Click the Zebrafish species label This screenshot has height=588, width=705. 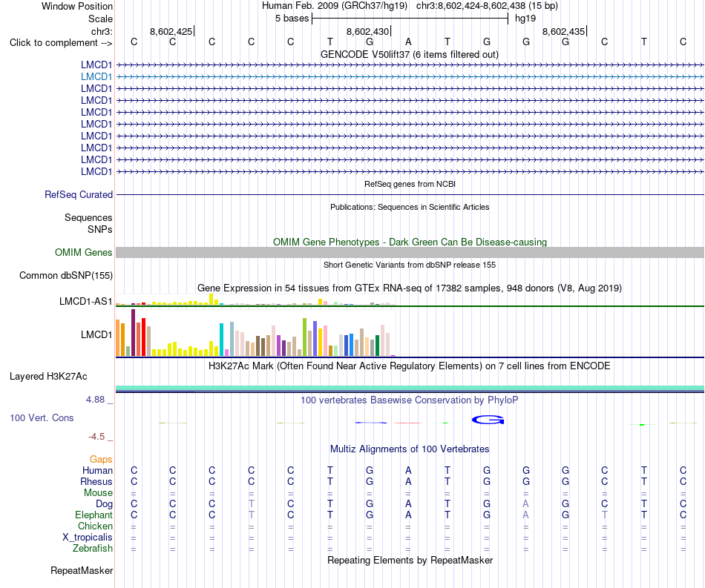93,549
